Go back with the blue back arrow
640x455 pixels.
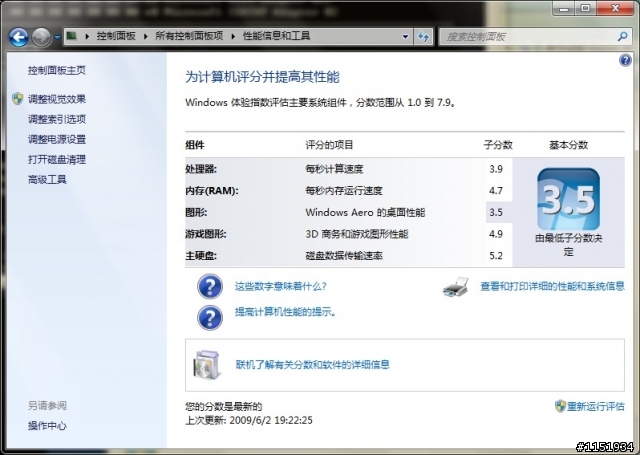[18, 37]
